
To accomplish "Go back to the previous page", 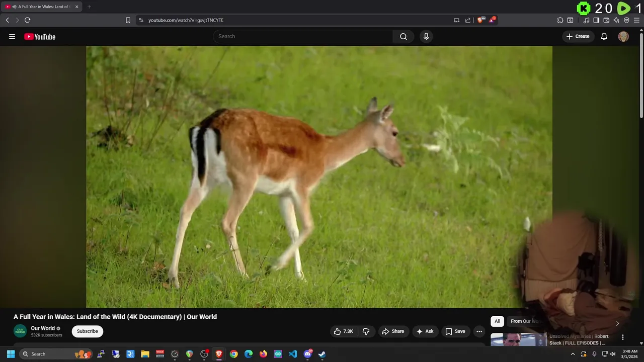I will [x=7, y=20].
